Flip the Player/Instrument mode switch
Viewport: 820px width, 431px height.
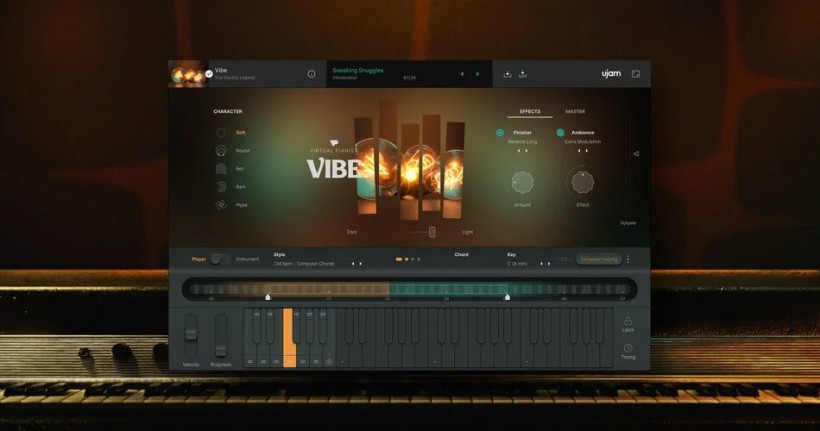coord(218,259)
